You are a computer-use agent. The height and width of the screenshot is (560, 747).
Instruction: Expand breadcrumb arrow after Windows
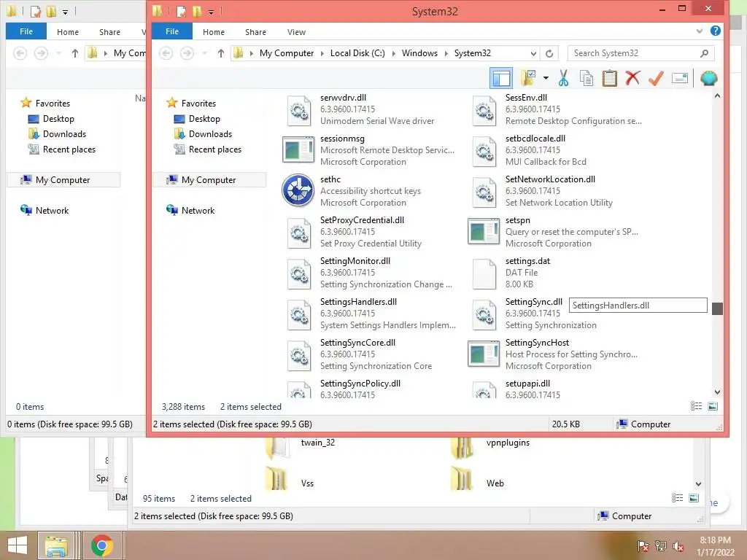446,53
